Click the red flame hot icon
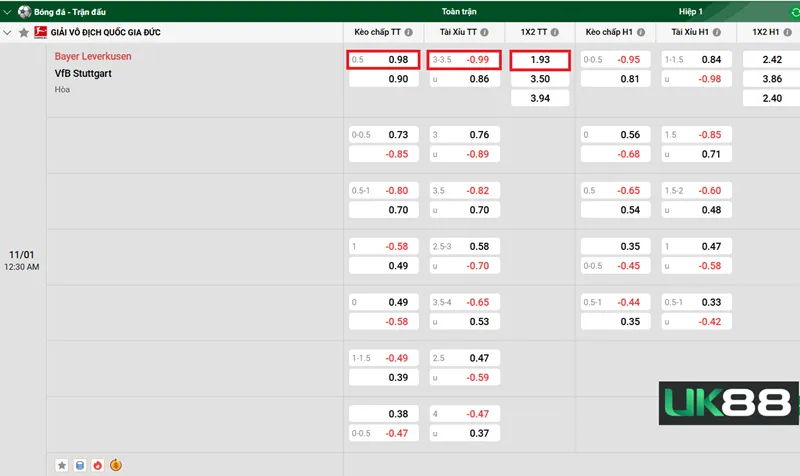Viewport: 800px width, 476px height. point(97,465)
